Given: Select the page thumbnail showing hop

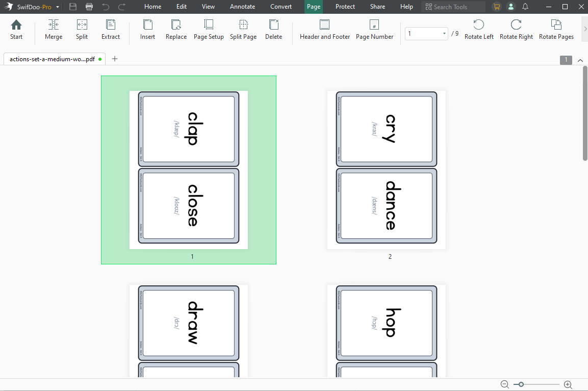Looking at the screenshot, I should (386, 331).
